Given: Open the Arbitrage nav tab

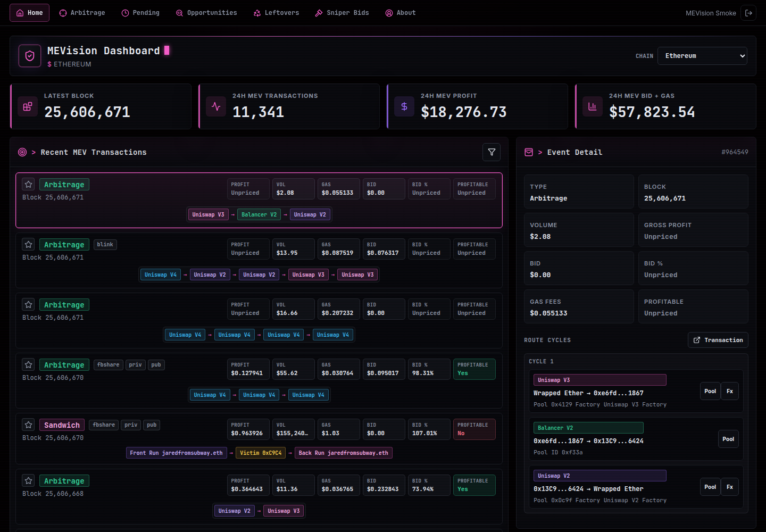Looking at the screenshot, I should pos(82,13).
